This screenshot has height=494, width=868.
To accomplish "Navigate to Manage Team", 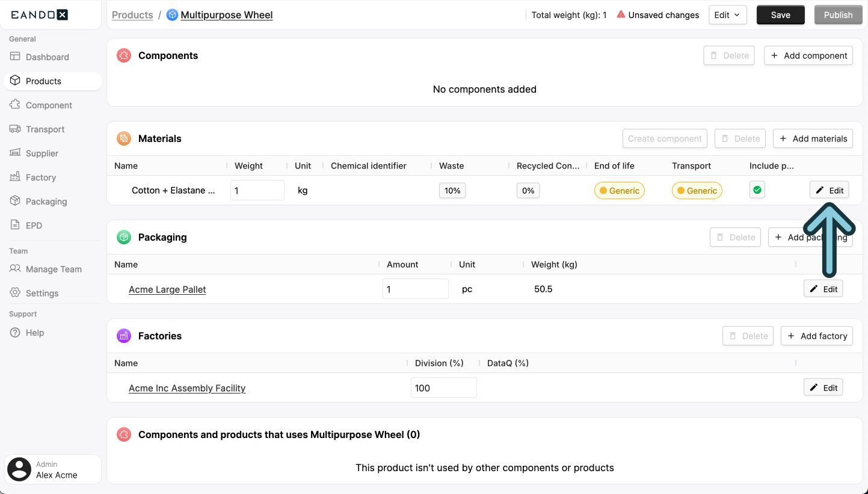I will click(54, 269).
